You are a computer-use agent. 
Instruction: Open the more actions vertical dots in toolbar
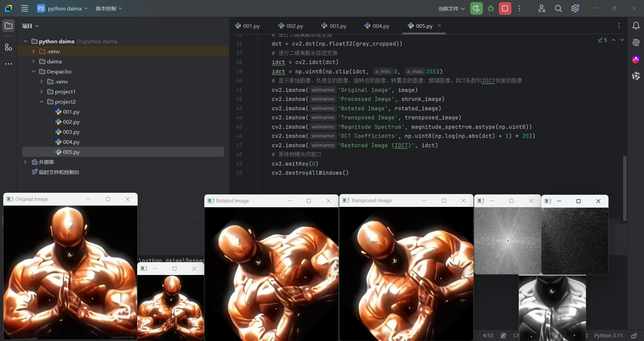click(519, 8)
